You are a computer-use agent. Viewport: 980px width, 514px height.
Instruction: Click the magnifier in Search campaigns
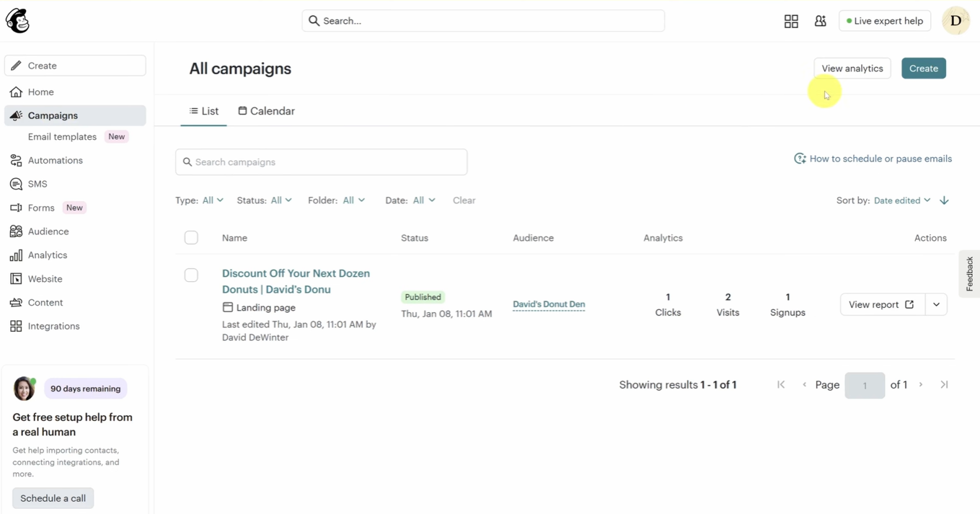pyautogui.click(x=187, y=162)
